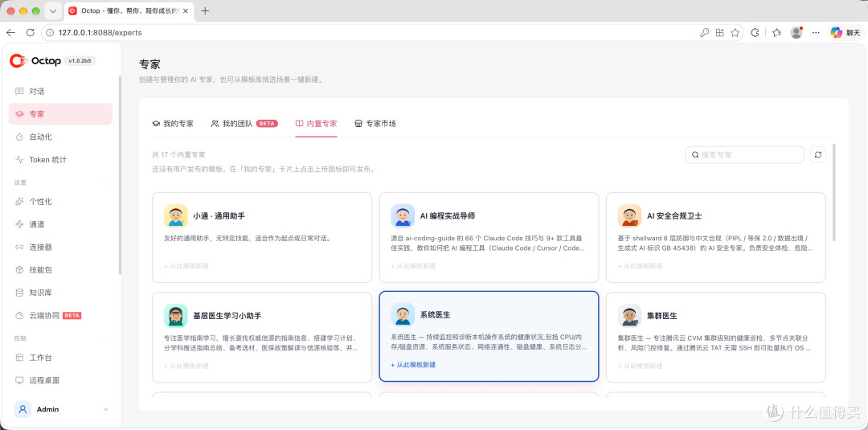Close the Octop browser tab
The height and width of the screenshot is (430, 868).
pos(184,11)
